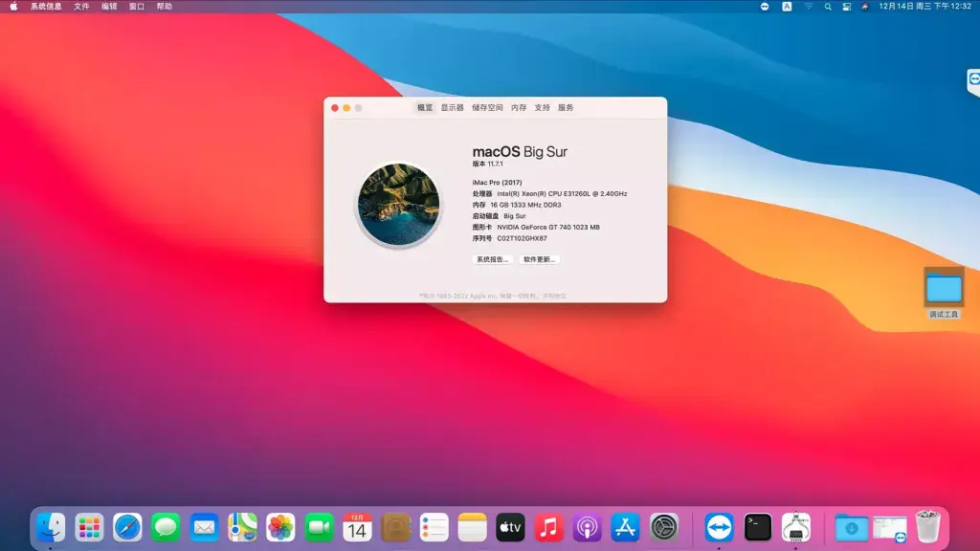Open System Preferences in dock

[664, 528]
